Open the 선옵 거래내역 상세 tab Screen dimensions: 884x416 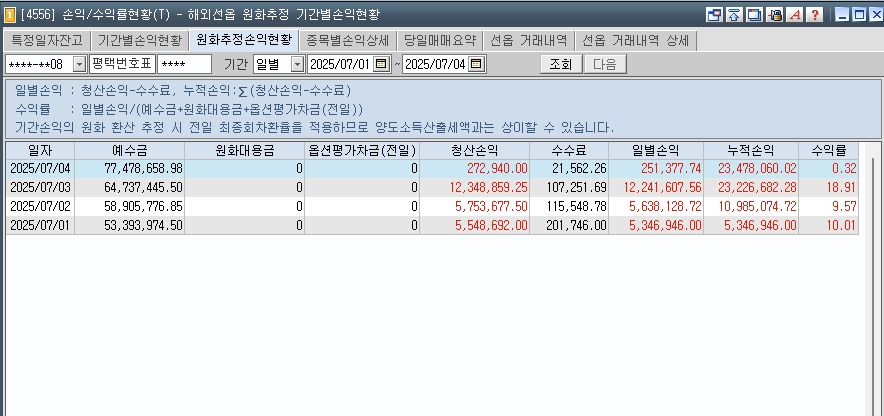tap(635, 41)
